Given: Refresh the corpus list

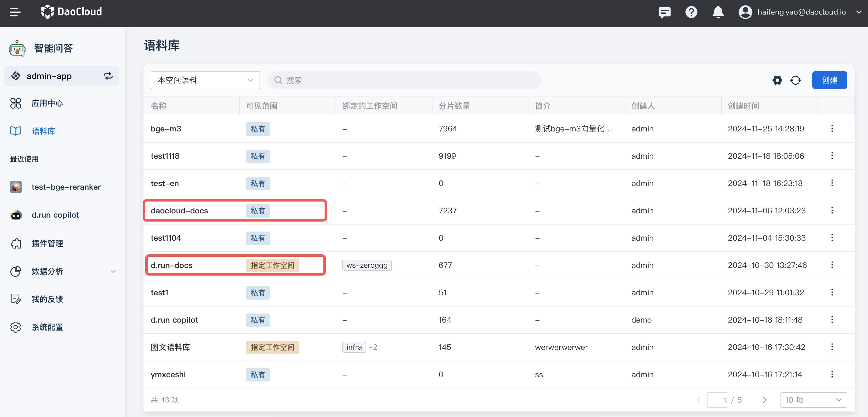Looking at the screenshot, I should (x=796, y=80).
